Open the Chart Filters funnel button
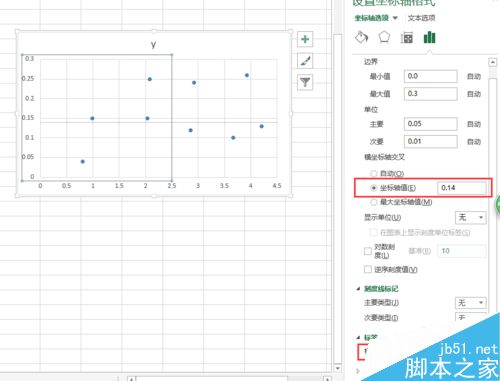500x381 pixels. click(x=305, y=82)
